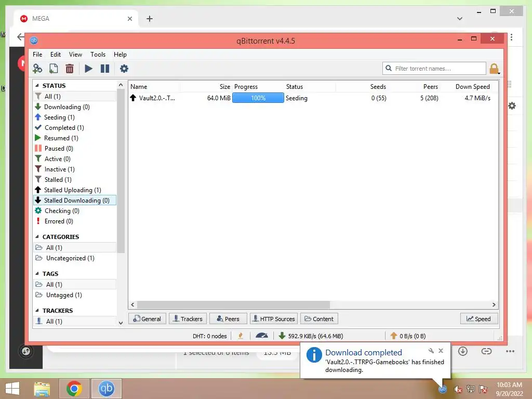The height and width of the screenshot is (399, 532).
Task: Open the Content tab
Action: (320, 319)
